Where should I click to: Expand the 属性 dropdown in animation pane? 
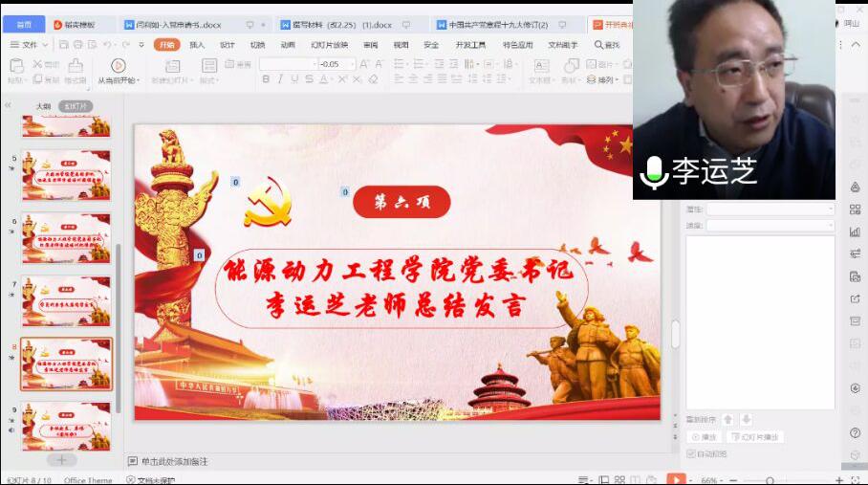point(829,209)
